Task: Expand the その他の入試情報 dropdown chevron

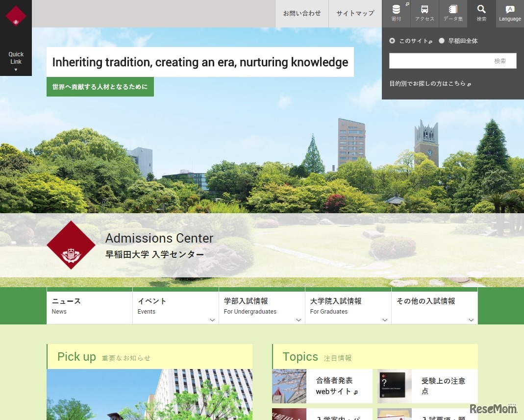Action: click(x=471, y=320)
